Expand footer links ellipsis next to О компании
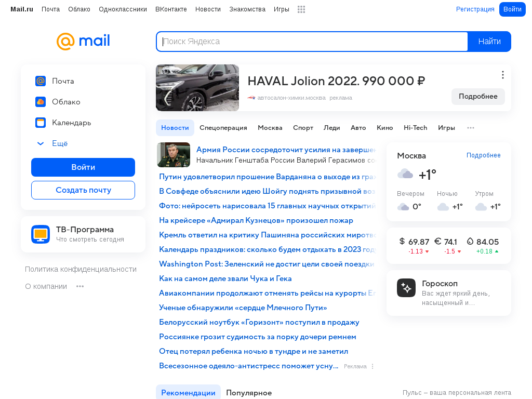Screen dimensions: 532x399 tap(80, 286)
